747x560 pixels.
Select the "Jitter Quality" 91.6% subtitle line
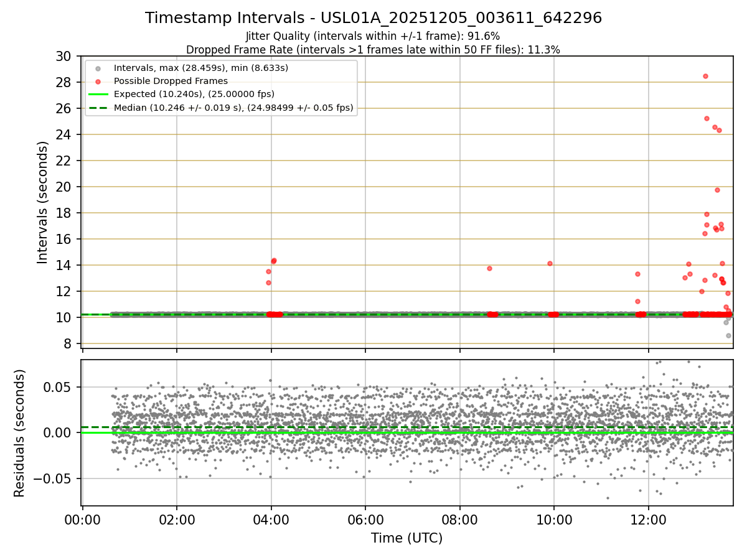(373, 36)
